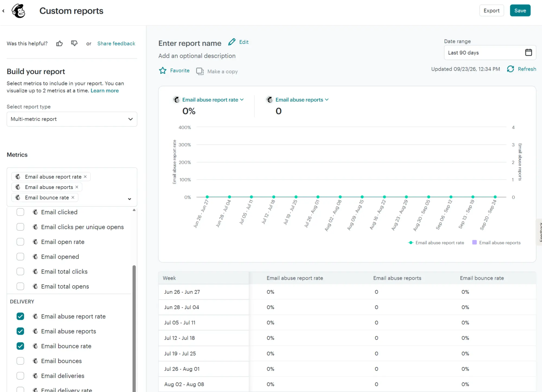Click purple Email abuse reports legend swatch
542x392 pixels.
(x=474, y=242)
